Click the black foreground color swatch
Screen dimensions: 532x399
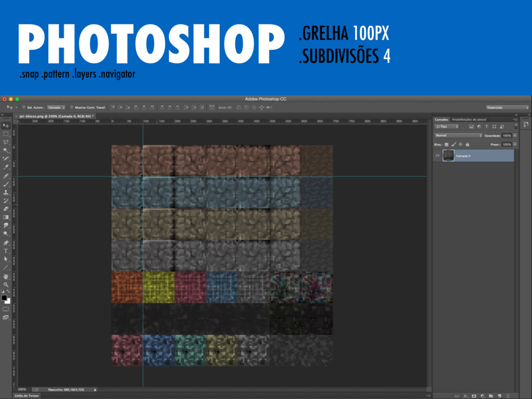coord(4,298)
